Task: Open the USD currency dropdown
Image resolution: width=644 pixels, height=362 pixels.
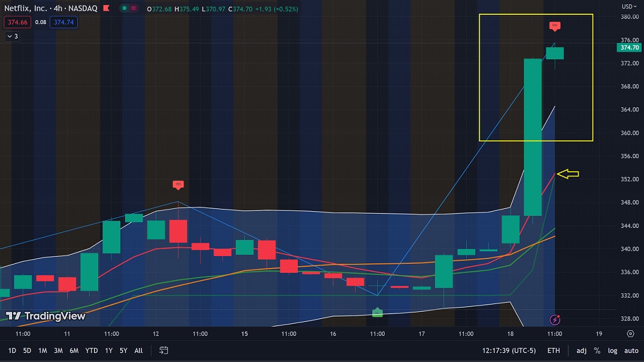Action: [x=629, y=7]
